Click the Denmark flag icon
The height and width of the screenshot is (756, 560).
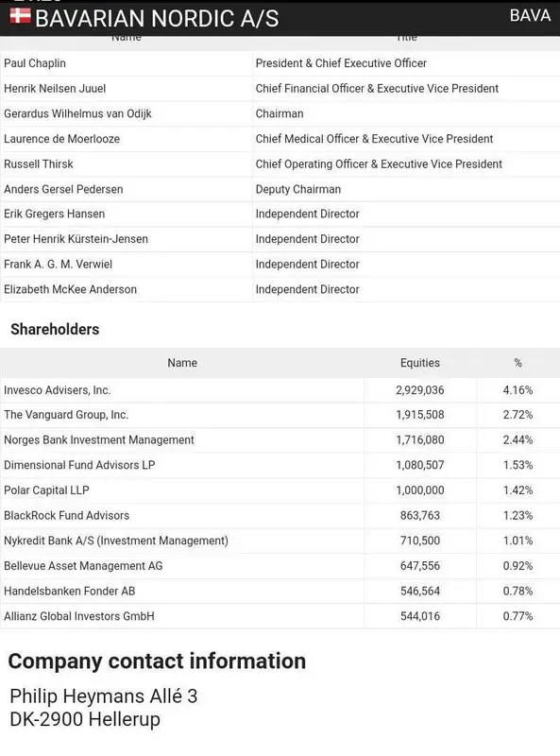(x=20, y=16)
